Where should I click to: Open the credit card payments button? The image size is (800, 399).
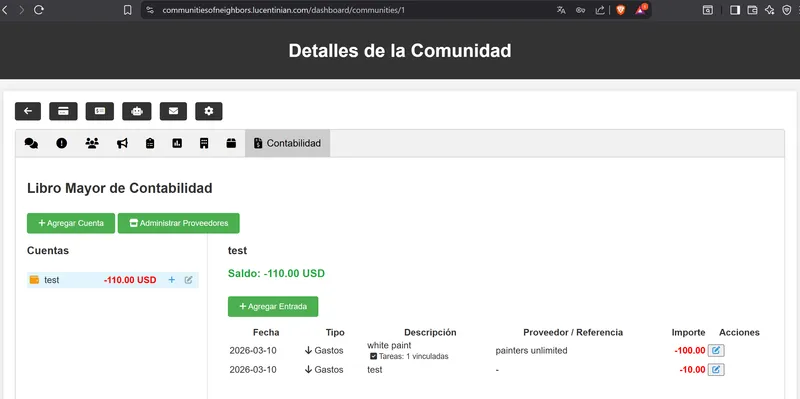coord(63,111)
